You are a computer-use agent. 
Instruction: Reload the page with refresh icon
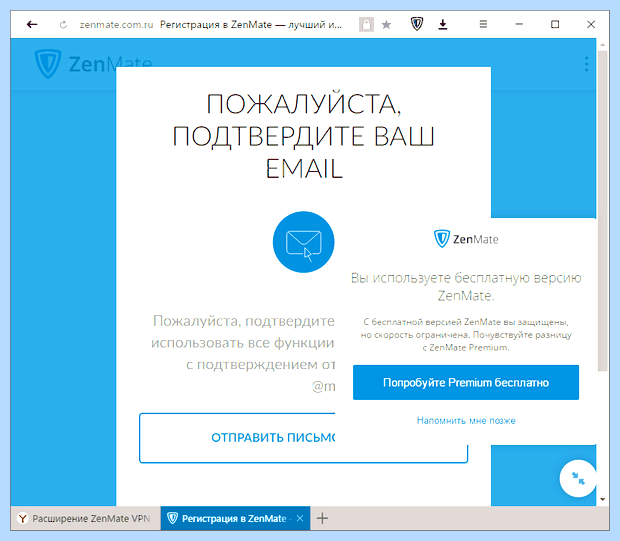[63, 25]
